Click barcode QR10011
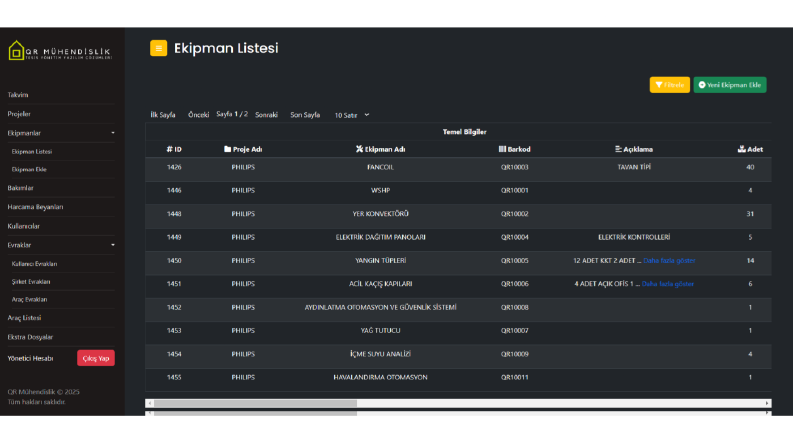 point(514,377)
